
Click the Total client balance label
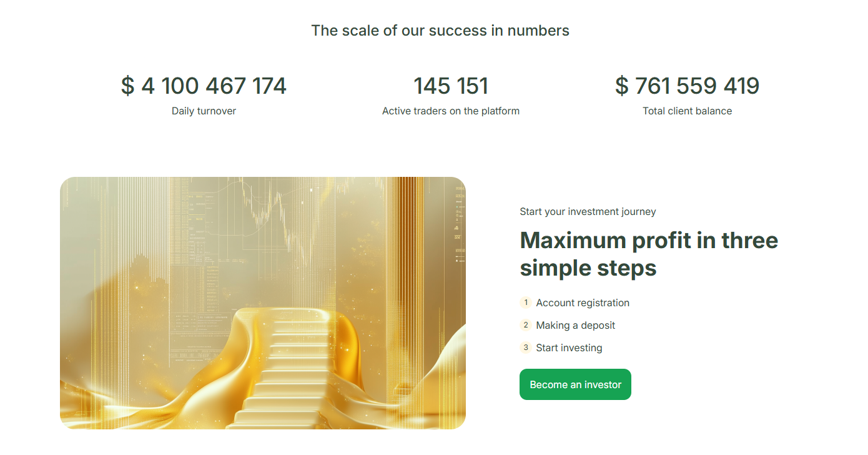tap(687, 111)
